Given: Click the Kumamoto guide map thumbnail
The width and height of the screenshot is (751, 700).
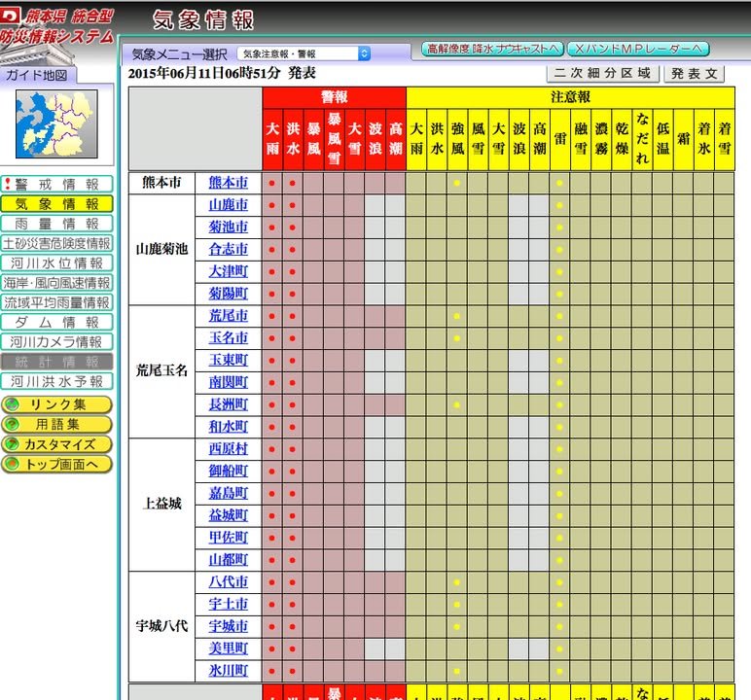Looking at the screenshot, I should [56, 123].
